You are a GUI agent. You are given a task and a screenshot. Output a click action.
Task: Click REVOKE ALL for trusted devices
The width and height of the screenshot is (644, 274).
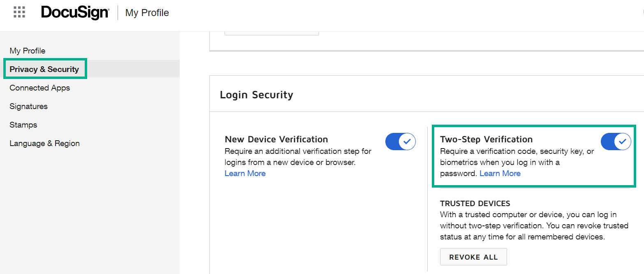click(x=473, y=256)
